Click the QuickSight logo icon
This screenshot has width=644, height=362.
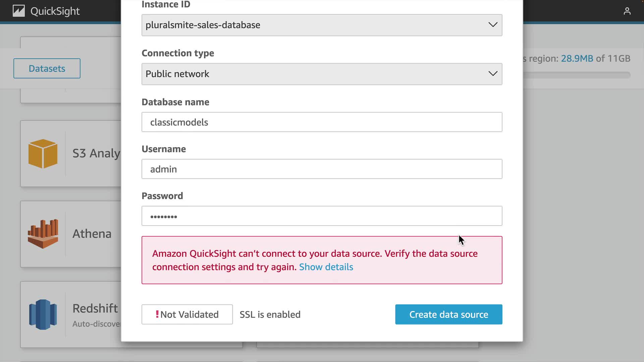(x=19, y=11)
